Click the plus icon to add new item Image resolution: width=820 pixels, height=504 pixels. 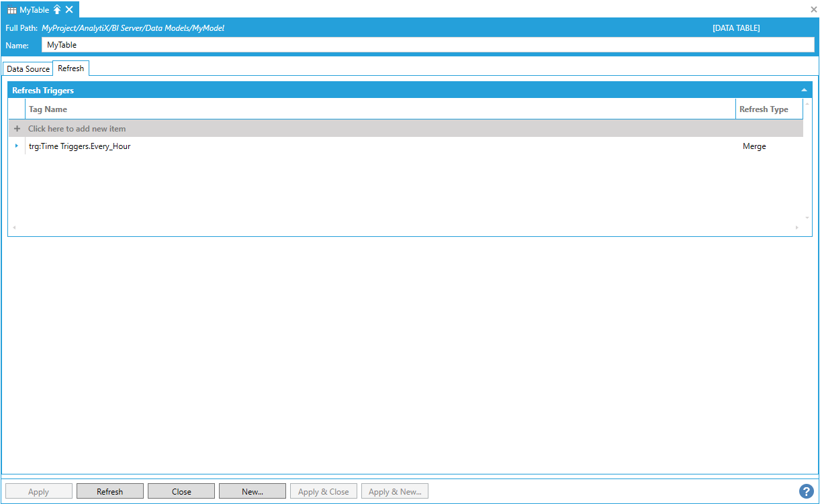(17, 129)
